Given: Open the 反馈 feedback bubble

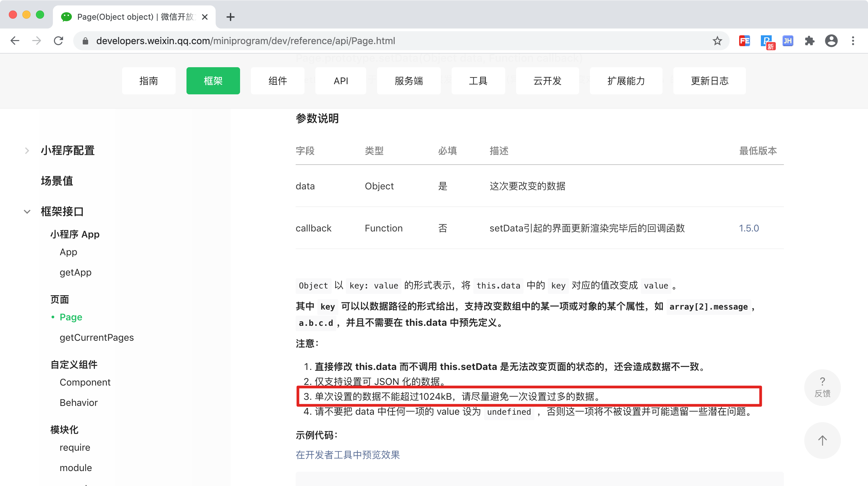Looking at the screenshot, I should [822, 387].
